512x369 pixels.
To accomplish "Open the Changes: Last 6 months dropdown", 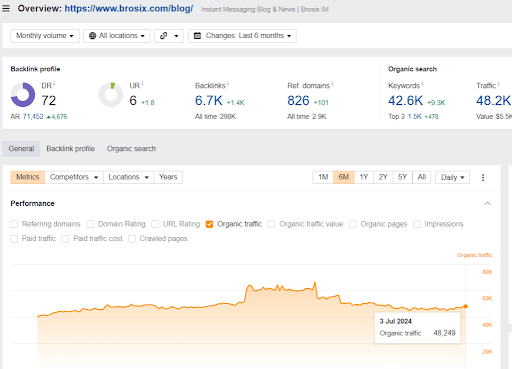I will 242,36.
